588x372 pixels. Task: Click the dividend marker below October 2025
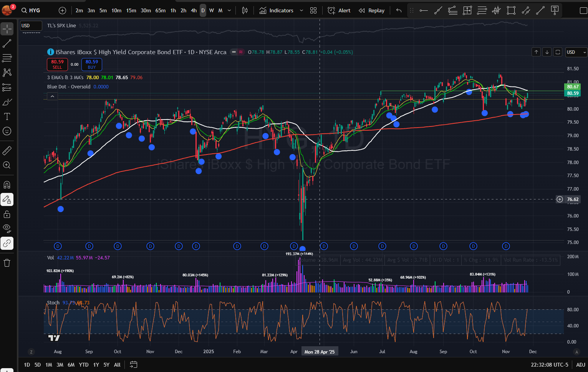click(473, 246)
